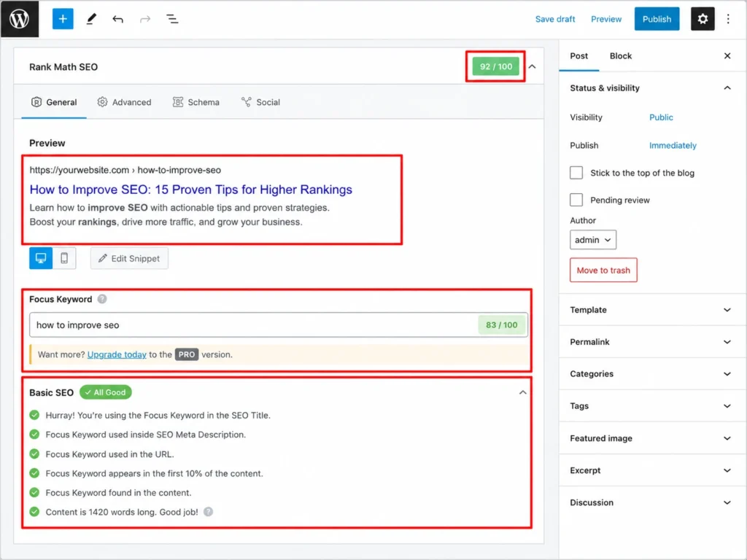This screenshot has width=747, height=560.
Task: Click the blue add block plus button
Action: [x=63, y=19]
